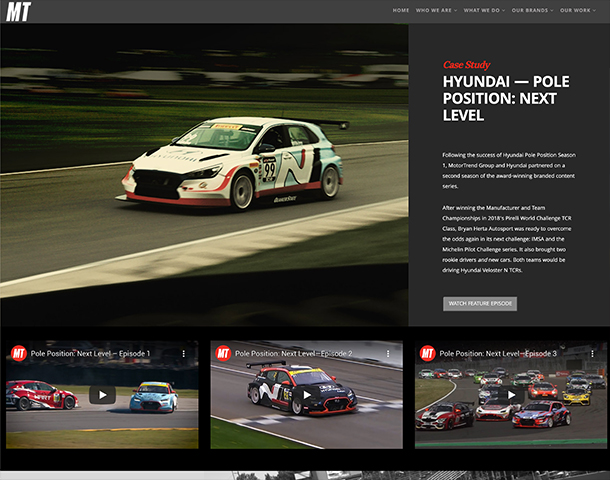
Task: Click the WATCH FEATURE EPISODE button
Action: point(480,304)
